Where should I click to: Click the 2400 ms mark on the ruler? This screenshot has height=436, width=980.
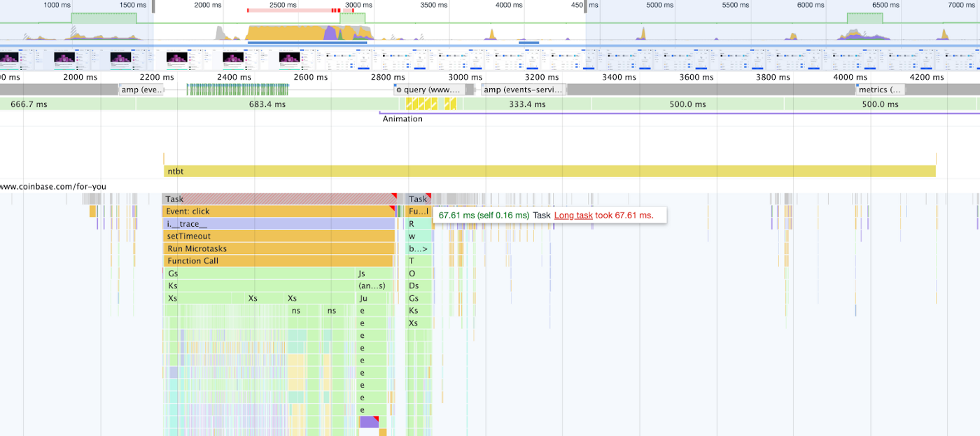(234, 77)
